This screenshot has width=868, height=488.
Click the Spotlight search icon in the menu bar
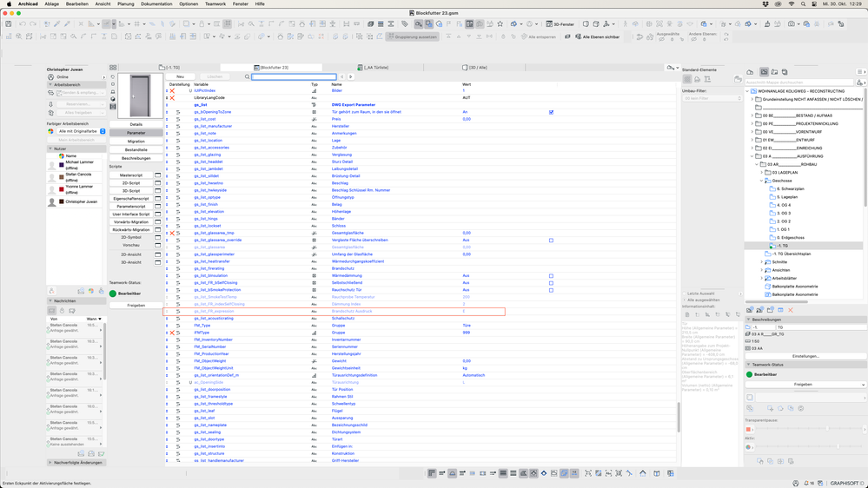[x=803, y=3]
